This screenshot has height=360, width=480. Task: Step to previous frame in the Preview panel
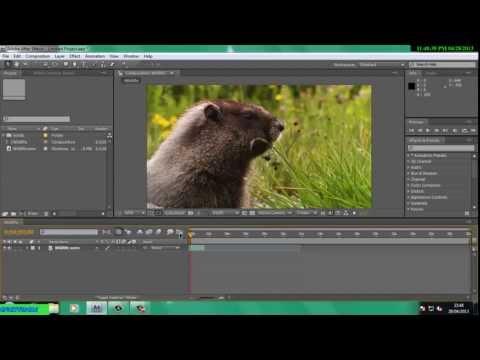pos(420,131)
